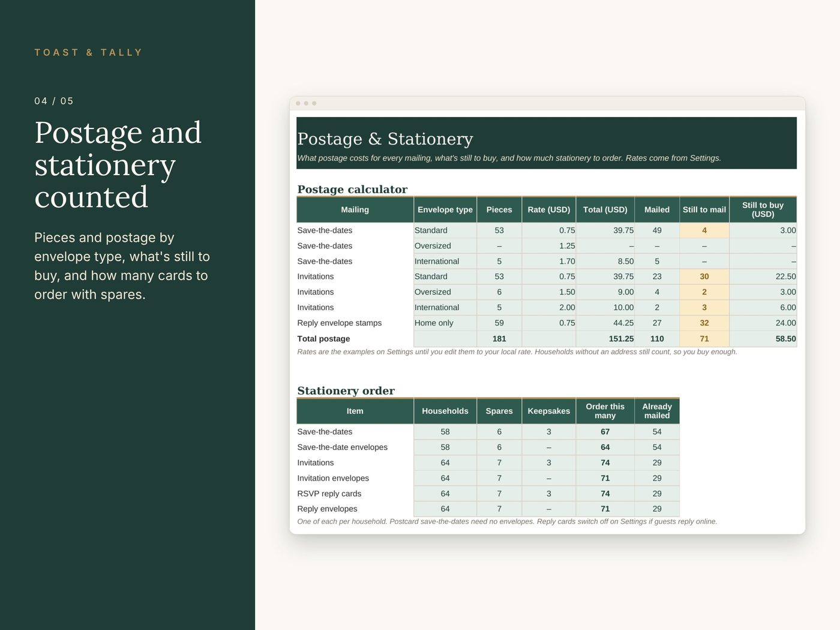
Task: Click the "Still to buy (USD)" column header
Action: (763, 209)
